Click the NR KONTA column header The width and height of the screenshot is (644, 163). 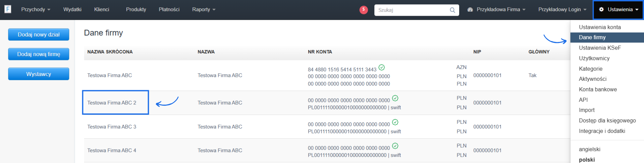pyautogui.click(x=320, y=52)
